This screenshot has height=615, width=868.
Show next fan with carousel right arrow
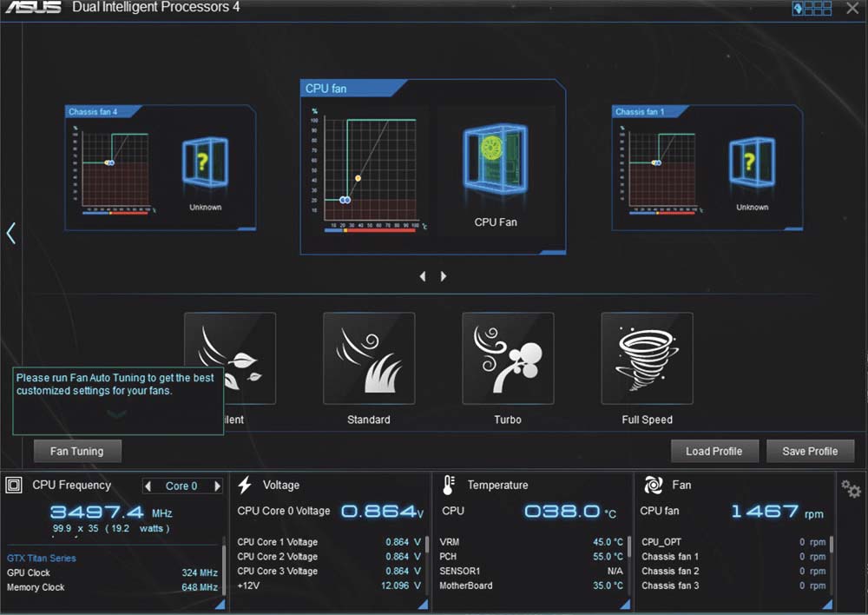[x=444, y=276]
